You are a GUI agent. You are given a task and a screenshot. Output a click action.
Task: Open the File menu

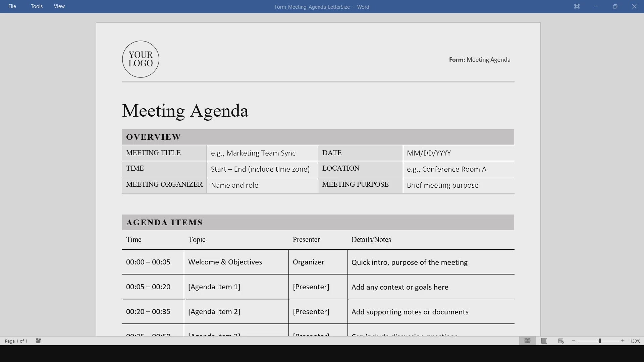12,6
